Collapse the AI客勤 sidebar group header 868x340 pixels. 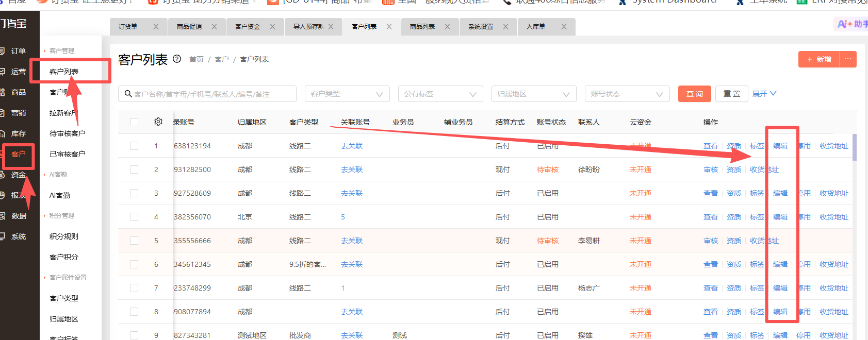[x=56, y=174]
